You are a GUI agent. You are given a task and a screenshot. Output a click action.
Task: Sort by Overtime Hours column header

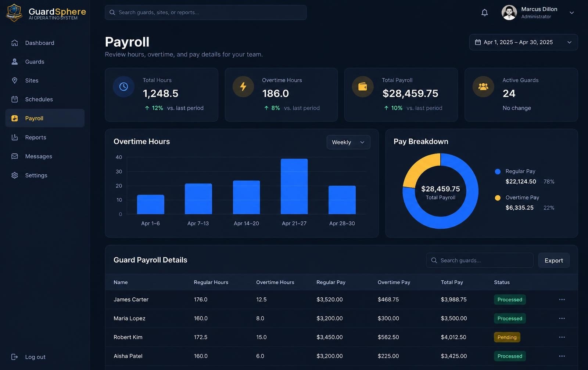click(x=275, y=282)
